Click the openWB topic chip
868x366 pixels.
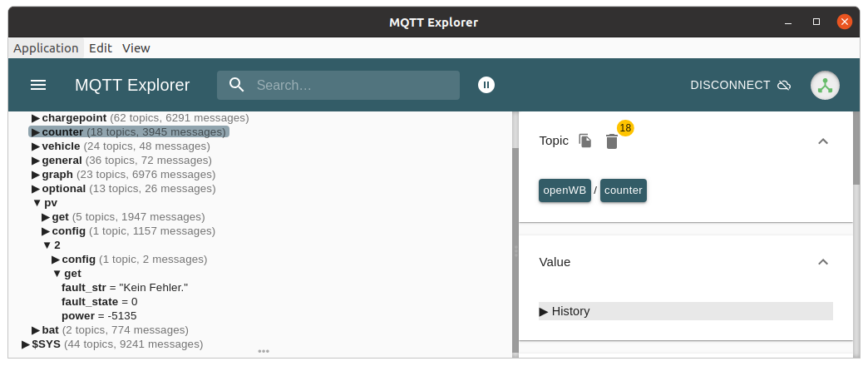pos(565,190)
